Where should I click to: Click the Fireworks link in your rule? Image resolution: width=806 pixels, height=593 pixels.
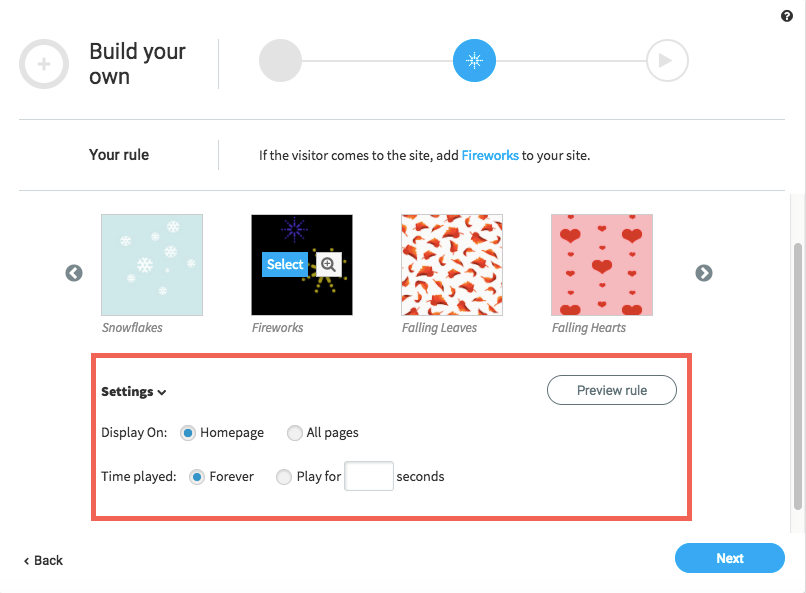(490, 155)
